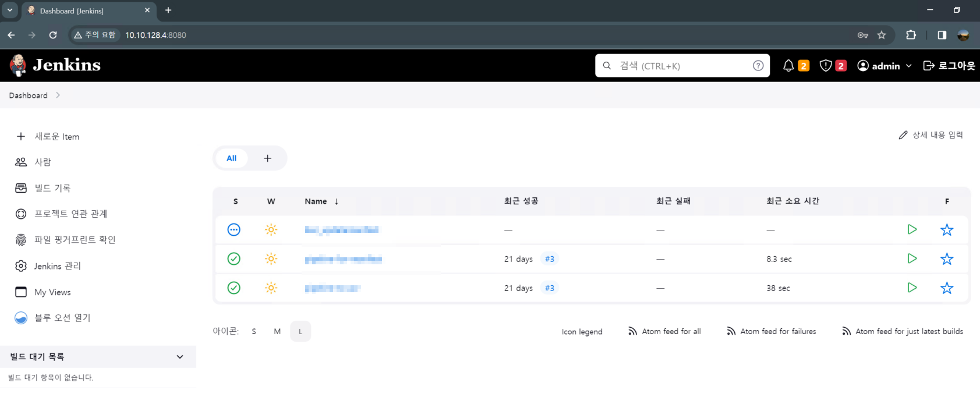Click weather sun icon in first job row
The image size is (980, 397).
[x=271, y=230]
